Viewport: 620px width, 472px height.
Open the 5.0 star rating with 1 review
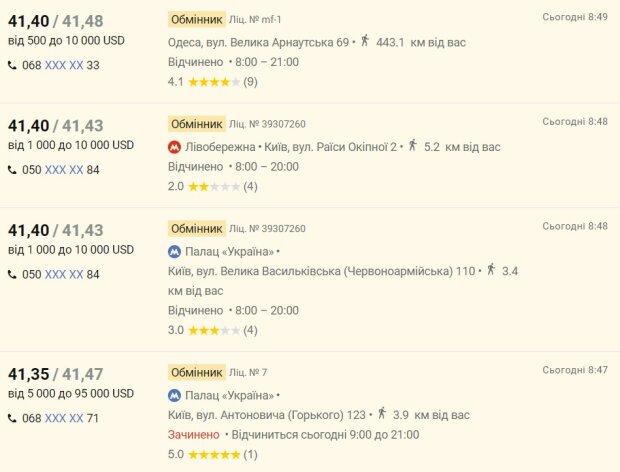(213, 454)
